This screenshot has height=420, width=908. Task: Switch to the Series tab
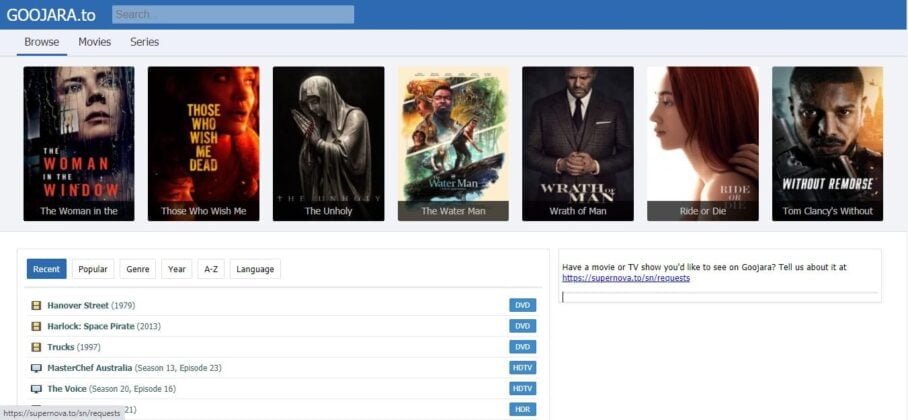tap(144, 42)
